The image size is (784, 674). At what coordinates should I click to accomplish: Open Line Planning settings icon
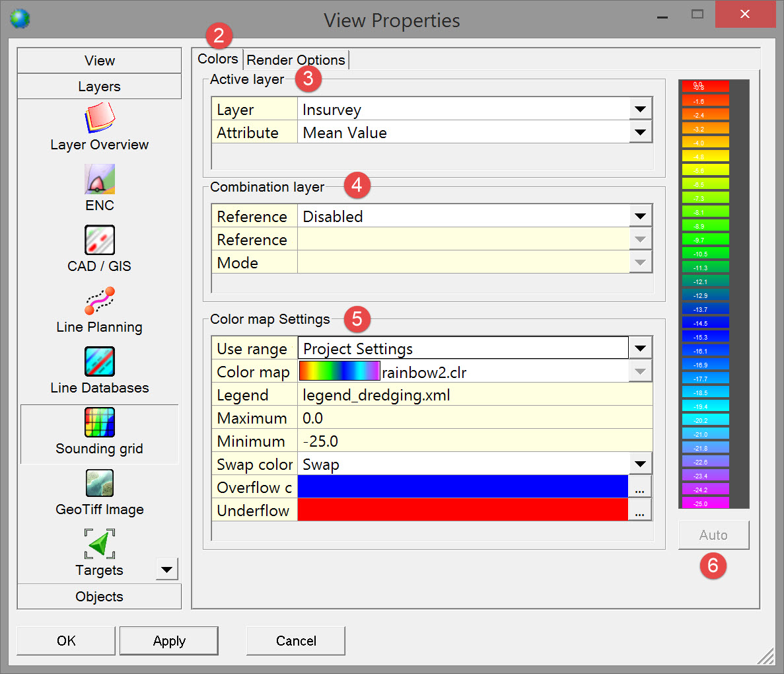pyautogui.click(x=99, y=301)
